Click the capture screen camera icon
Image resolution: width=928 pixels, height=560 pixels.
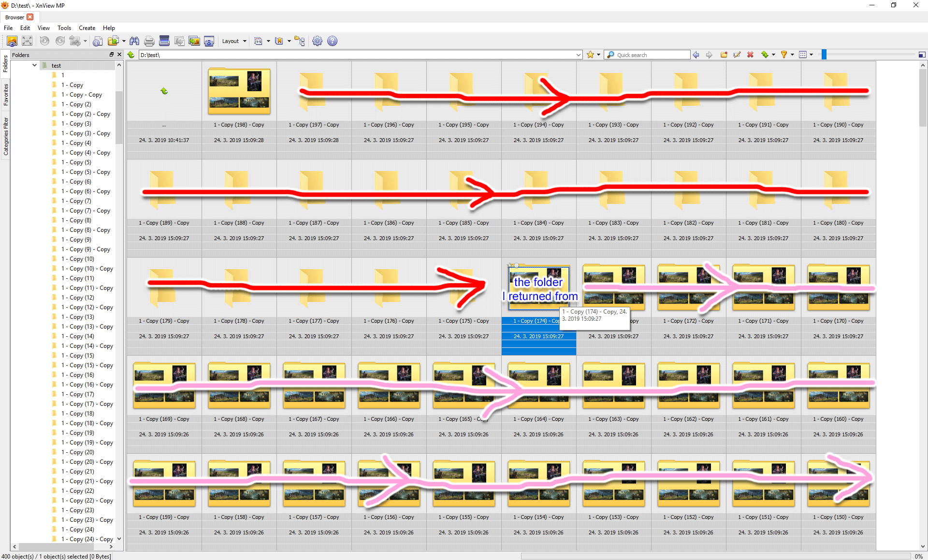click(209, 41)
